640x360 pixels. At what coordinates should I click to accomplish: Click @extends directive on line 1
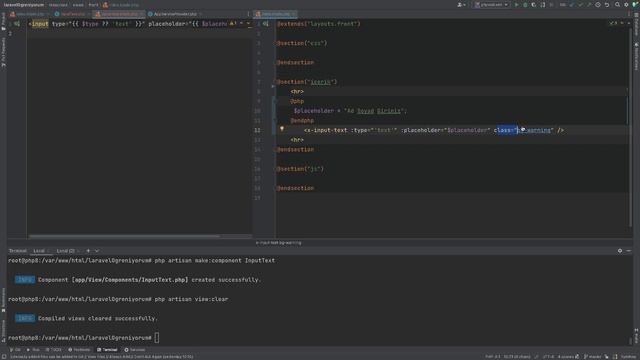point(292,24)
